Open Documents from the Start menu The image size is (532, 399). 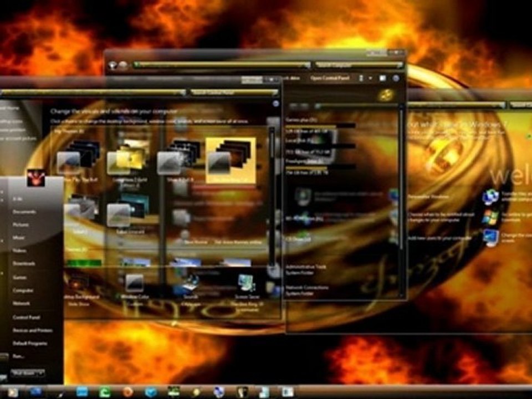pyautogui.click(x=24, y=212)
